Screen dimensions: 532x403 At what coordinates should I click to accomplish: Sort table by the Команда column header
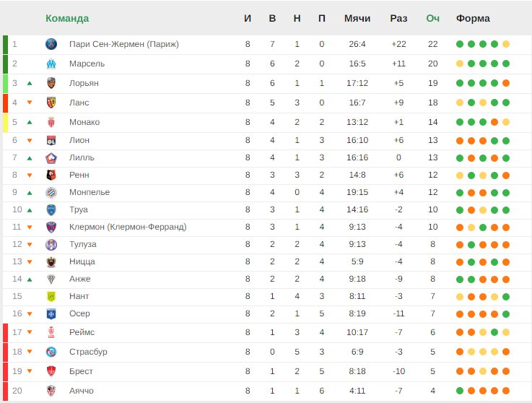tap(67, 18)
